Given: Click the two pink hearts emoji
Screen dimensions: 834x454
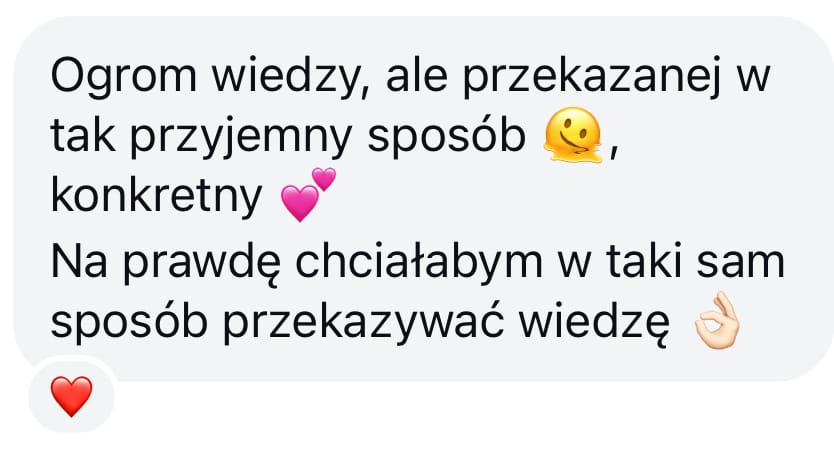Looking at the screenshot, I should 308,195.
